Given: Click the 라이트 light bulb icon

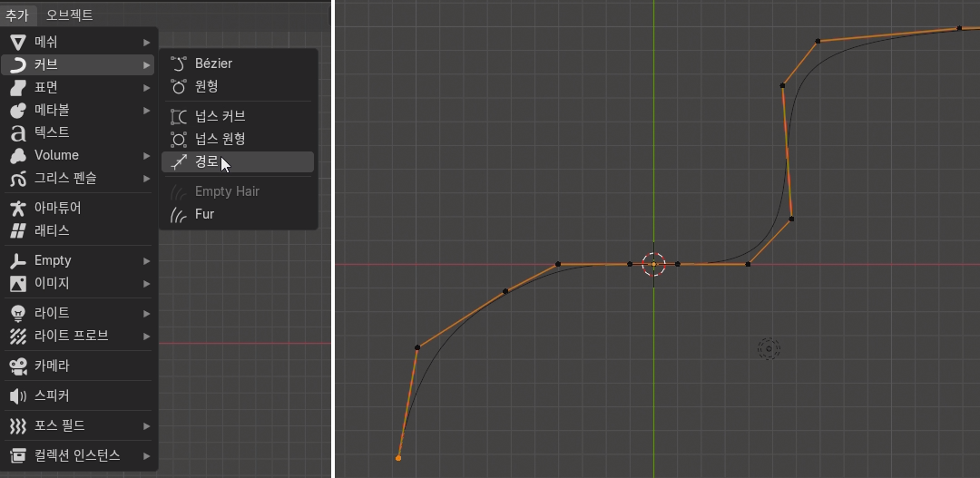Looking at the screenshot, I should 18,314.
